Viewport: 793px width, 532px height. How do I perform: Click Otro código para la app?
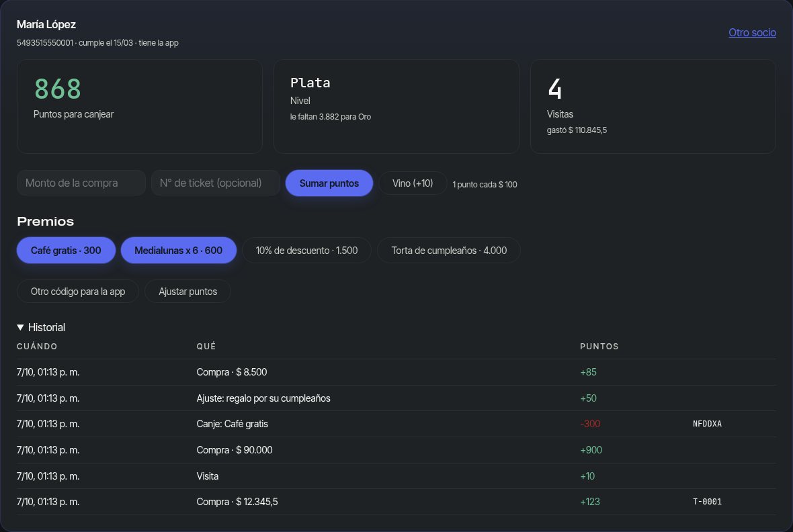78,292
